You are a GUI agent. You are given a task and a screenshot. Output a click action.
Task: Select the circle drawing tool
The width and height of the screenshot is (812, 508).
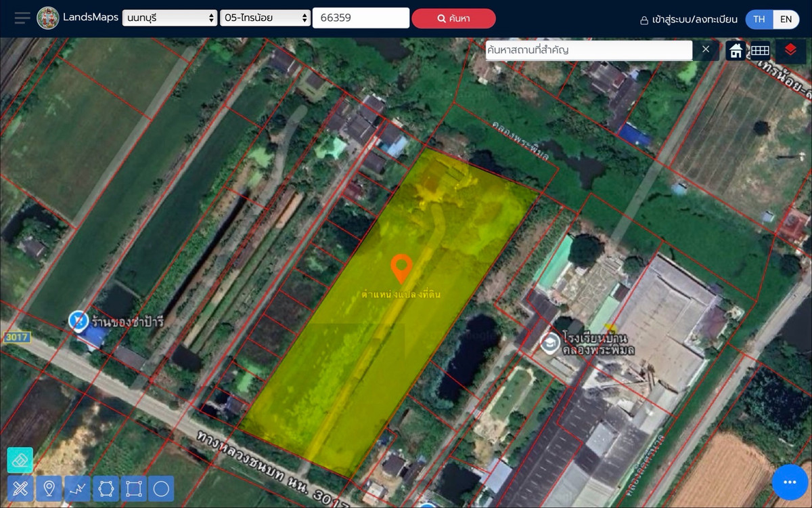click(161, 488)
